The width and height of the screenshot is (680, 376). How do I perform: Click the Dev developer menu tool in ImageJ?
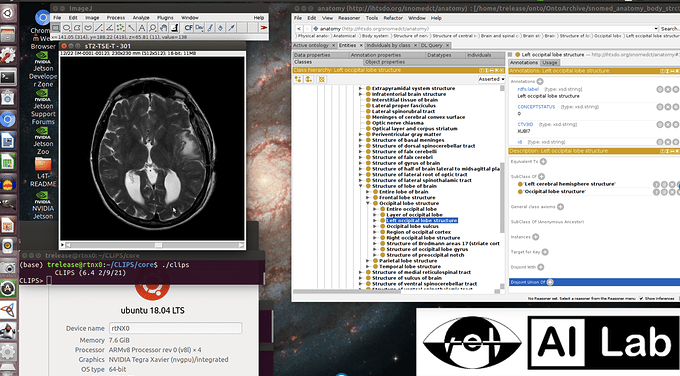(x=199, y=28)
